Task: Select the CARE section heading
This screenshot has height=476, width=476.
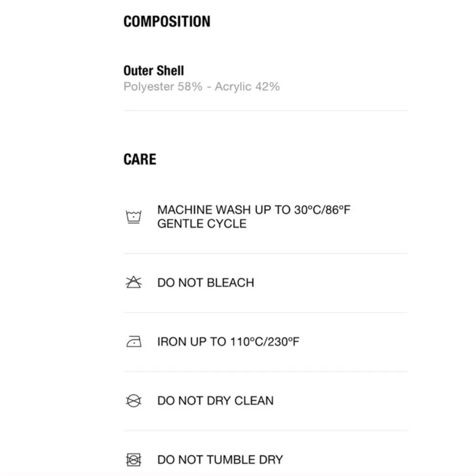Action: 139,159
